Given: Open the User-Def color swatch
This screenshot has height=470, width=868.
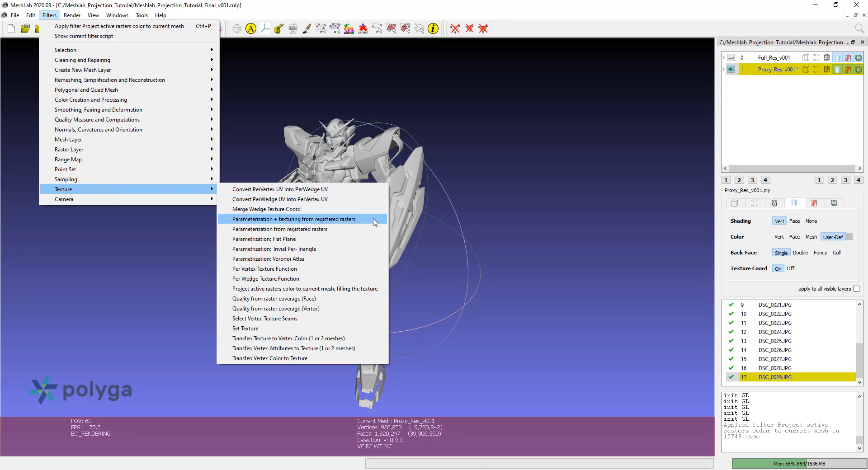Looking at the screenshot, I should (849, 237).
